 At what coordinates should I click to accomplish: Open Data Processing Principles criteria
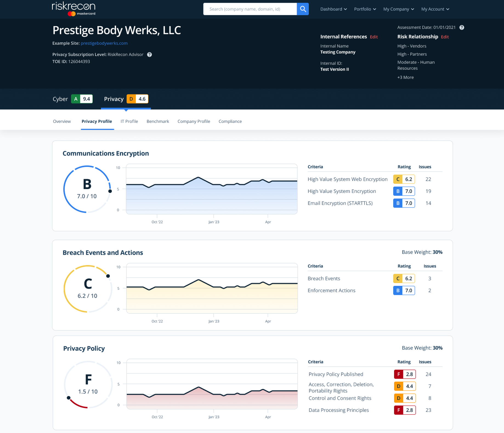click(339, 410)
